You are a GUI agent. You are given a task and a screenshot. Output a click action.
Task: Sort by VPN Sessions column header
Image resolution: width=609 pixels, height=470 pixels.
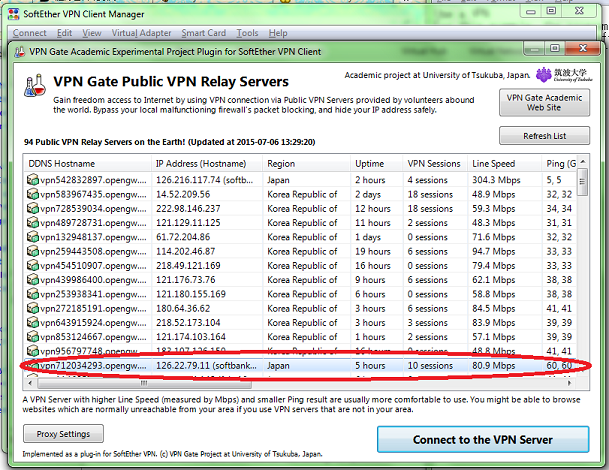click(x=435, y=164)
